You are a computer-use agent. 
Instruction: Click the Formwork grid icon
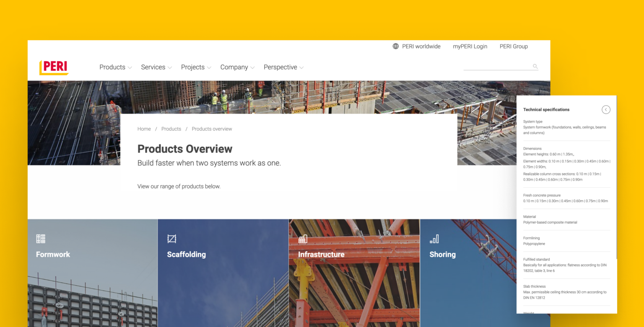(x=41, y=239)
